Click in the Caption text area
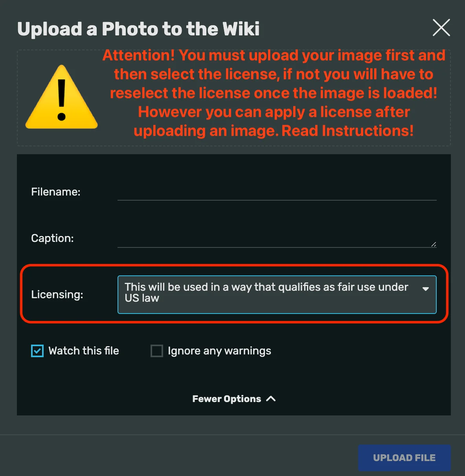 point(277,238)
